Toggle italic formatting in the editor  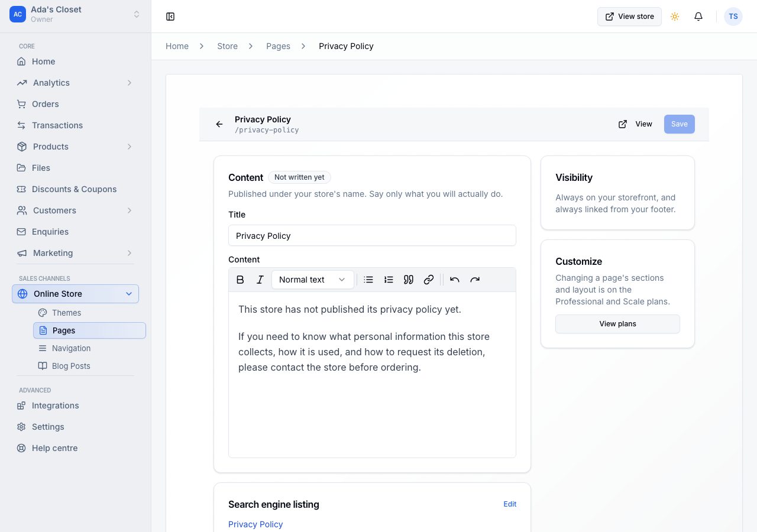point(260,280)
